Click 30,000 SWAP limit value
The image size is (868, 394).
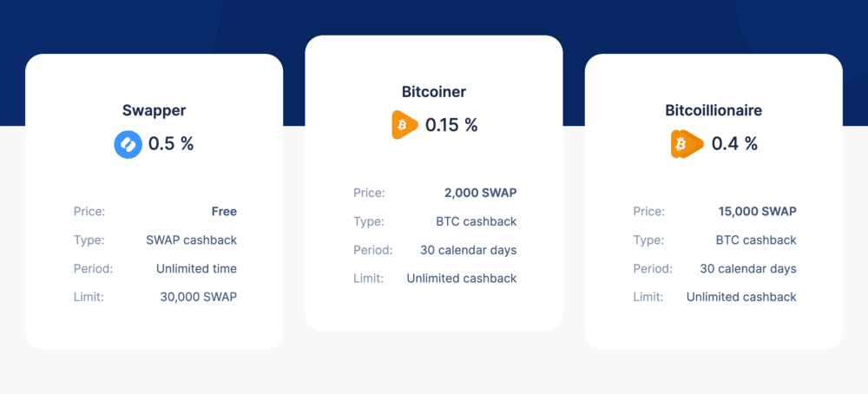tap(199, 297)
